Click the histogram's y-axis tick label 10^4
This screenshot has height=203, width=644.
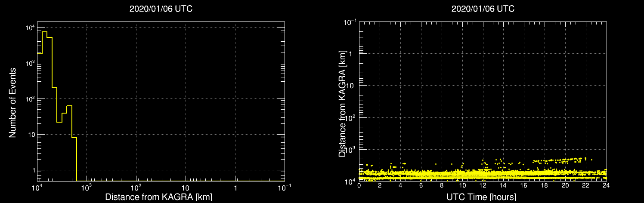coord(29,27)
